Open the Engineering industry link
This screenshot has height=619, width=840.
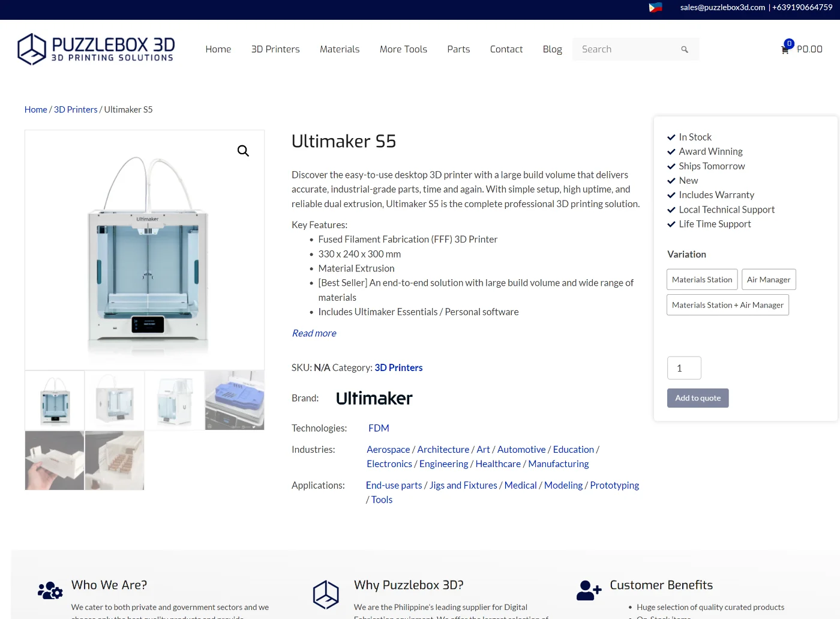[443, 463]
